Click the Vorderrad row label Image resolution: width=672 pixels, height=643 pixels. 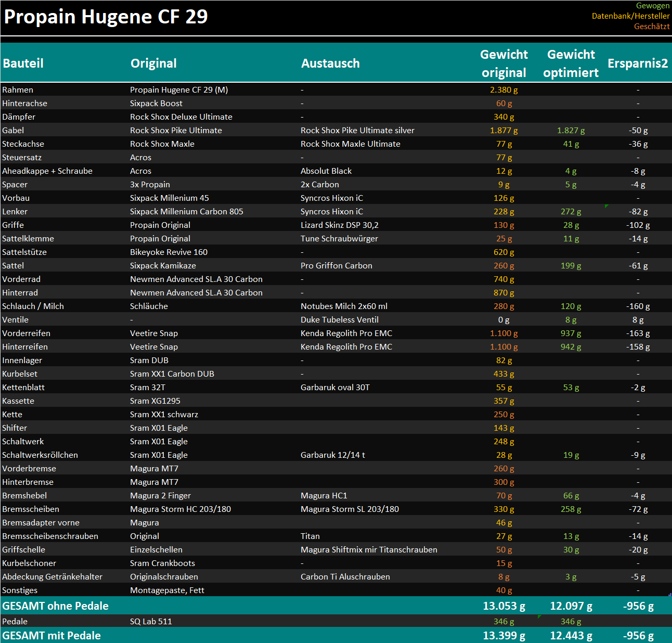click(21, 279)
